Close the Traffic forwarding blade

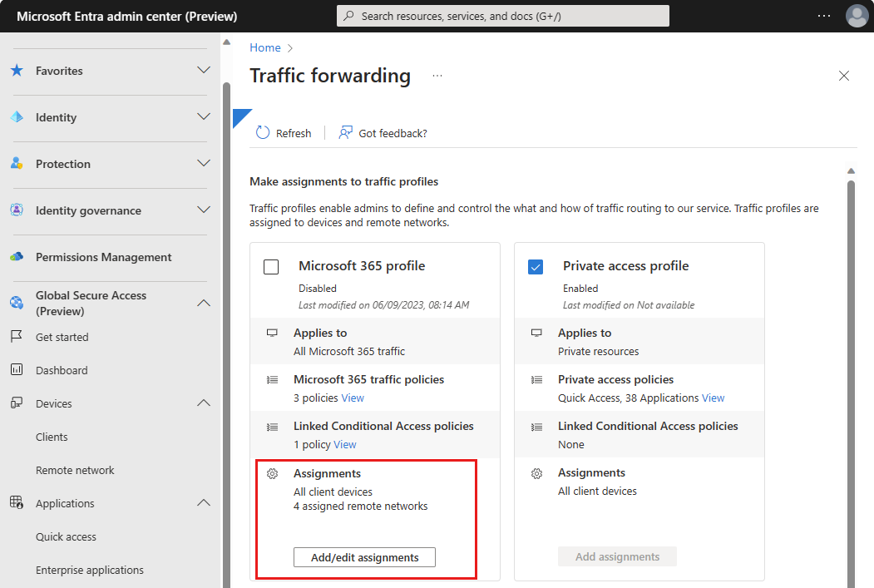click(844, 76)
